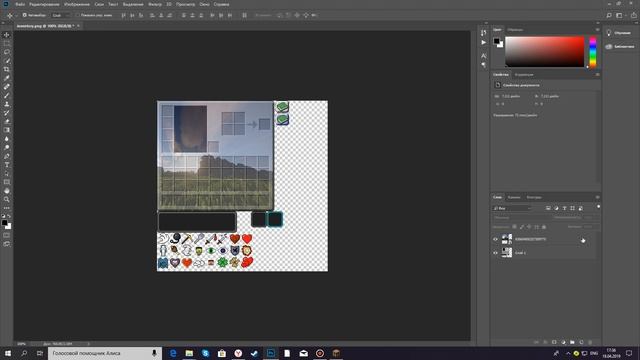Add a new adjustment layer
This screenshot has width=640, height=360.
563,342
